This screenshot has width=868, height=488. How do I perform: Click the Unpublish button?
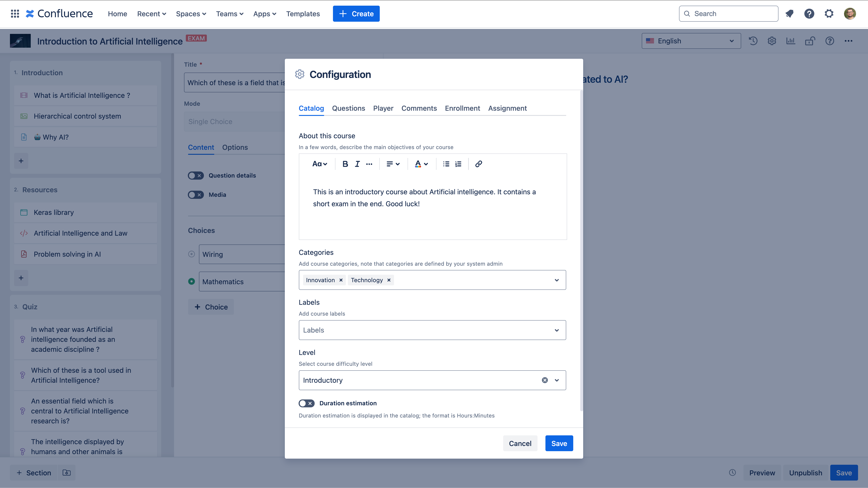pos(806,473)
